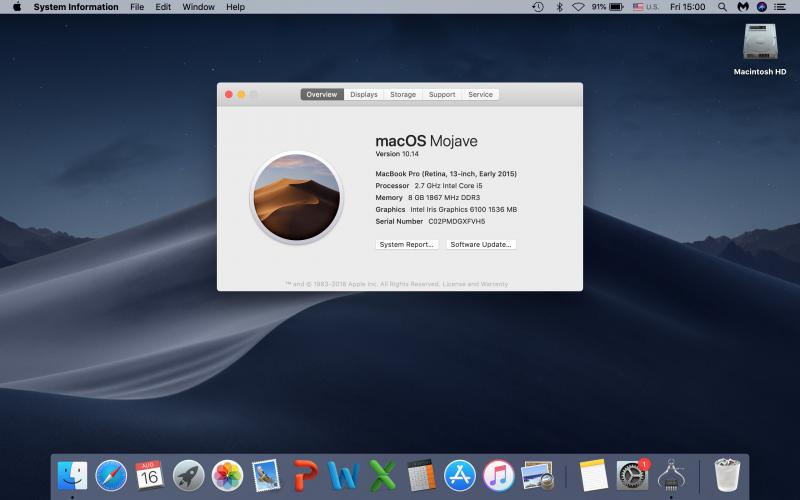Open Launchpad rocket icon in the Dock
The height and width of the screenshot is (500, 800).
pyautogui.click(x=188, y=476)
